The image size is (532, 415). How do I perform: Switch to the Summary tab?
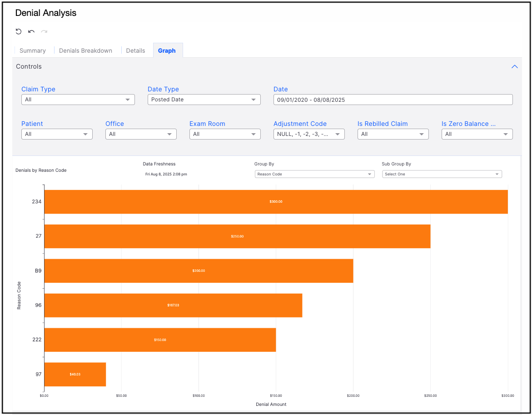pyautogui.click(x=33, y=50)
